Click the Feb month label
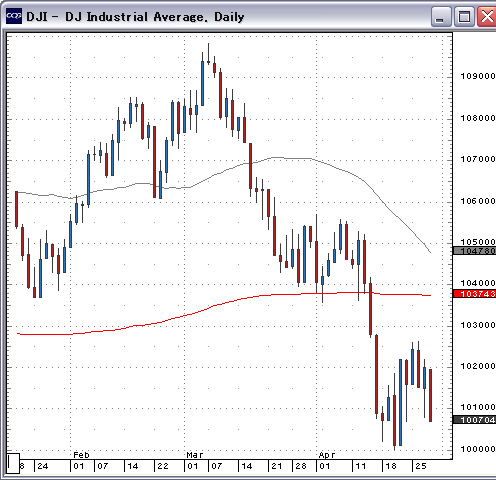The height and width of the screenshot is (480, 496). (81, 455)
